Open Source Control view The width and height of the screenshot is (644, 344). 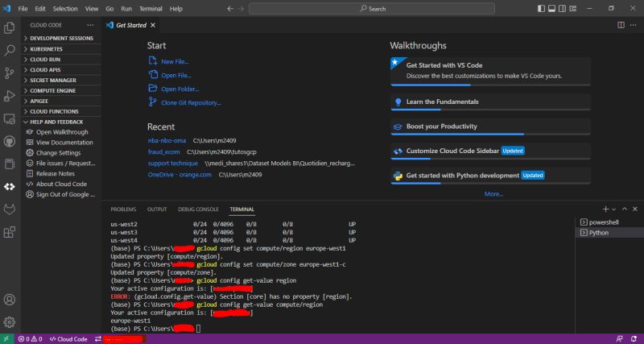pos(10,73)
